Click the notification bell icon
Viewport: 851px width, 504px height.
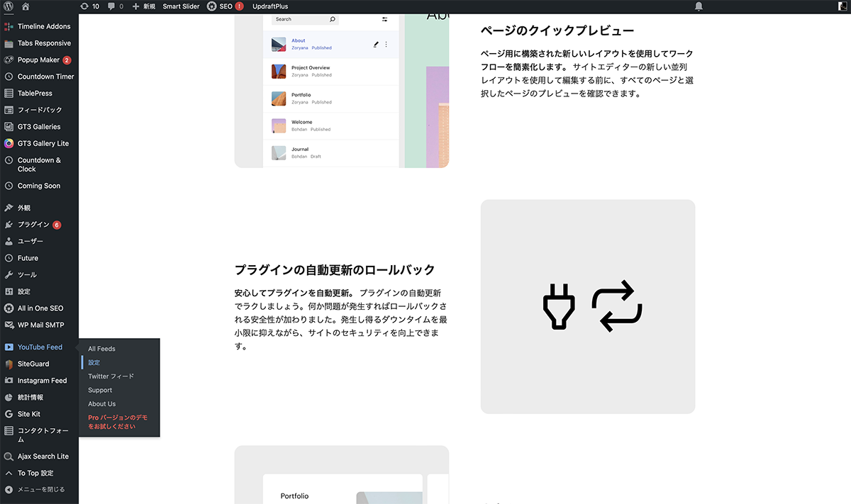pos(699,6)
